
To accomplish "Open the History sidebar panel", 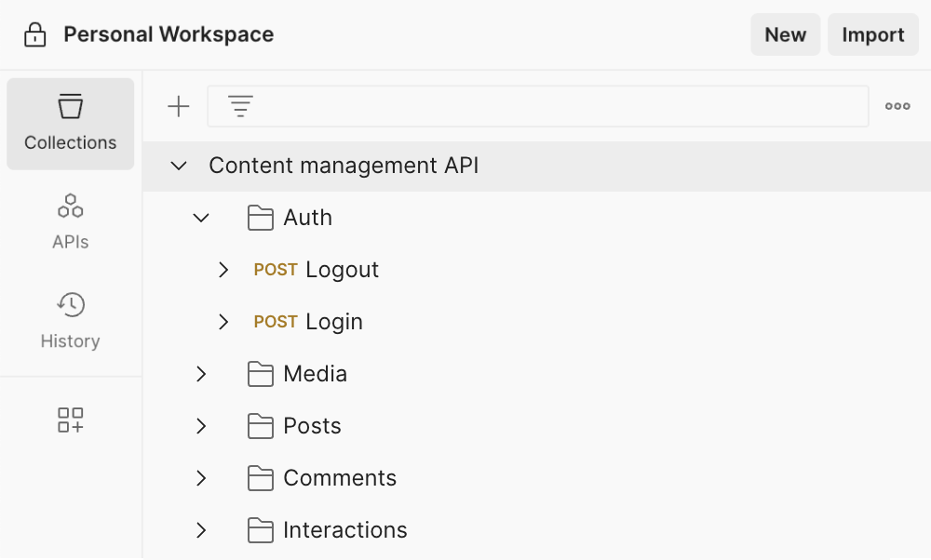I will point(71,321).
